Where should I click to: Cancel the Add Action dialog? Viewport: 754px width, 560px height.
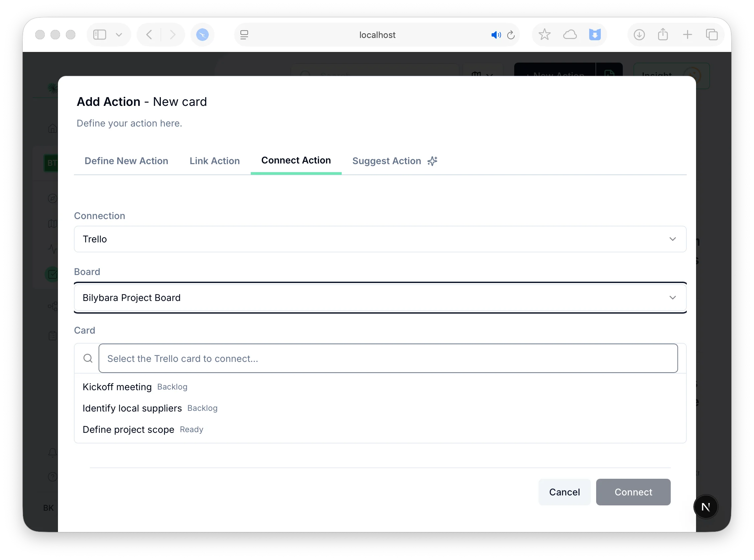[565, 492]
